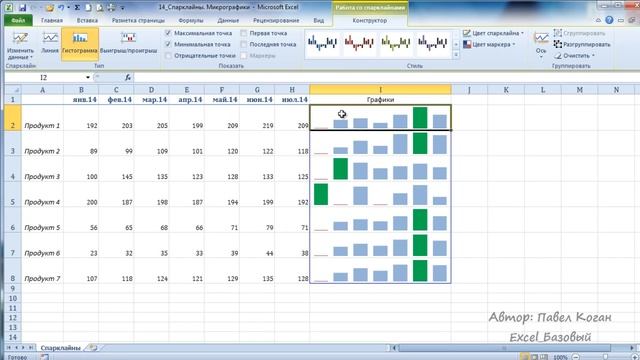Switch to Page Layout (Разметка страницы) tab
The image size is (640, 360).
point(138,20)
